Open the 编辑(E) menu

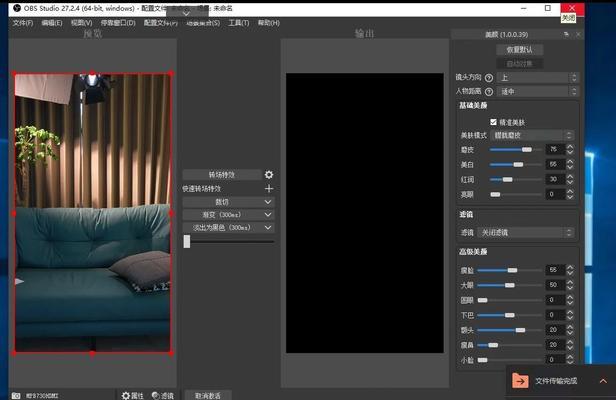coord(52,23)
